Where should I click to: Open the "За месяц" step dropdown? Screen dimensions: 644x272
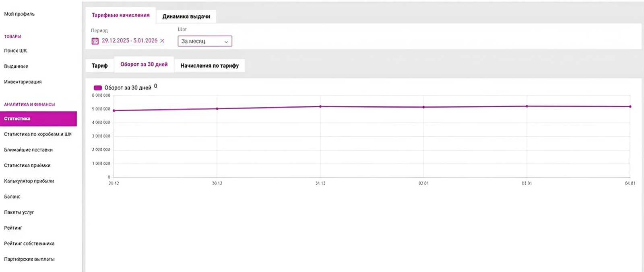pyautogui.click(x=204, y=41)
